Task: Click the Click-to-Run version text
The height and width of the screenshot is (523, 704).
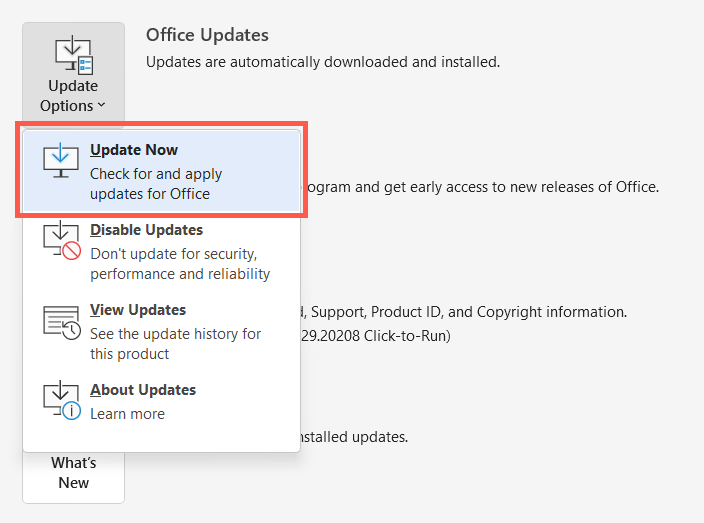Action: (375, 336)
